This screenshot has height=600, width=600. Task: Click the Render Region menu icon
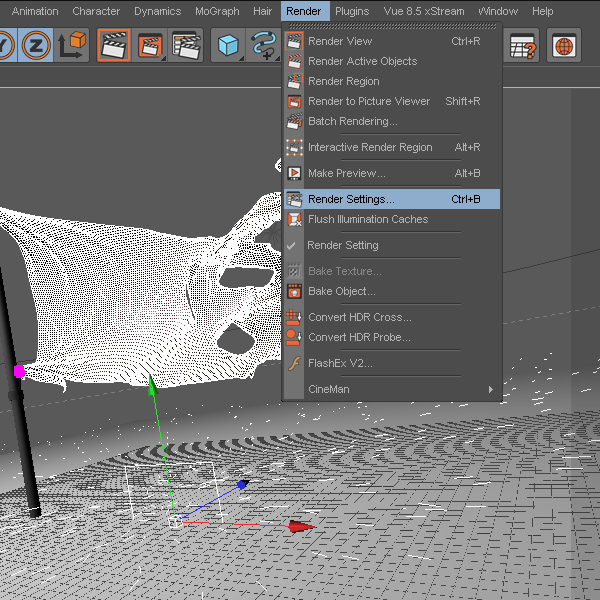294,81
